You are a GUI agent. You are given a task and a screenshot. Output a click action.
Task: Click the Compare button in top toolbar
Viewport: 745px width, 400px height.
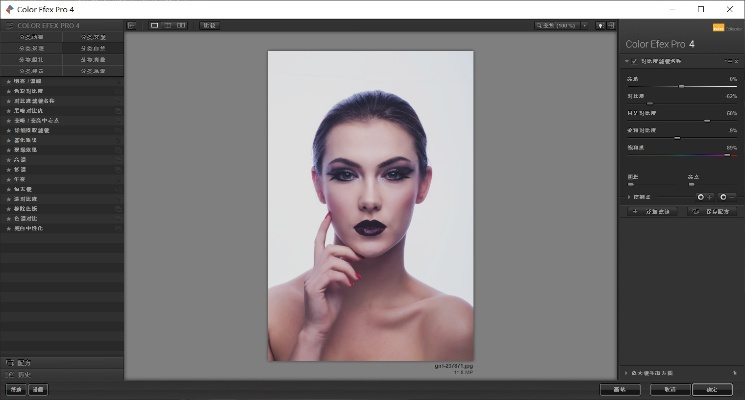pyautogui.click(x=208, y=24)
